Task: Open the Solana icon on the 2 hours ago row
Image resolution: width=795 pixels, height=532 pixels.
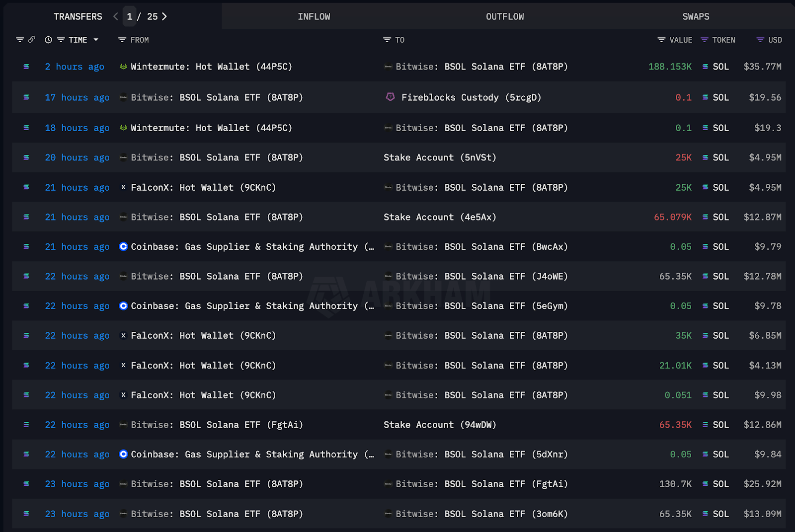Action: coord(26,67)
